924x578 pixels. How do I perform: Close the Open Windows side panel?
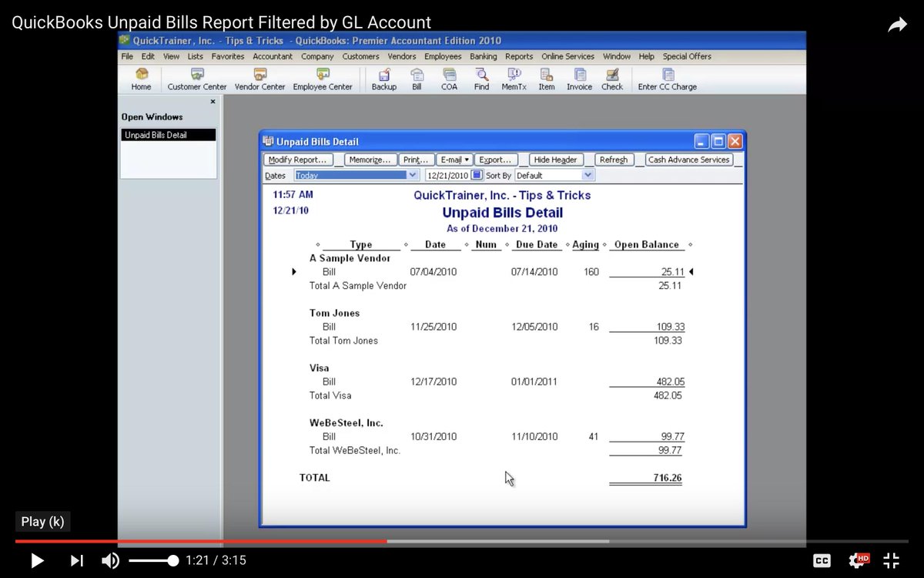coord(213,102)
